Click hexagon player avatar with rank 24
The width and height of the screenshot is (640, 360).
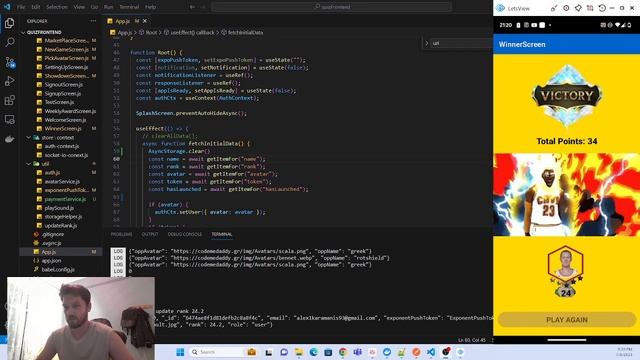point(566,271)
